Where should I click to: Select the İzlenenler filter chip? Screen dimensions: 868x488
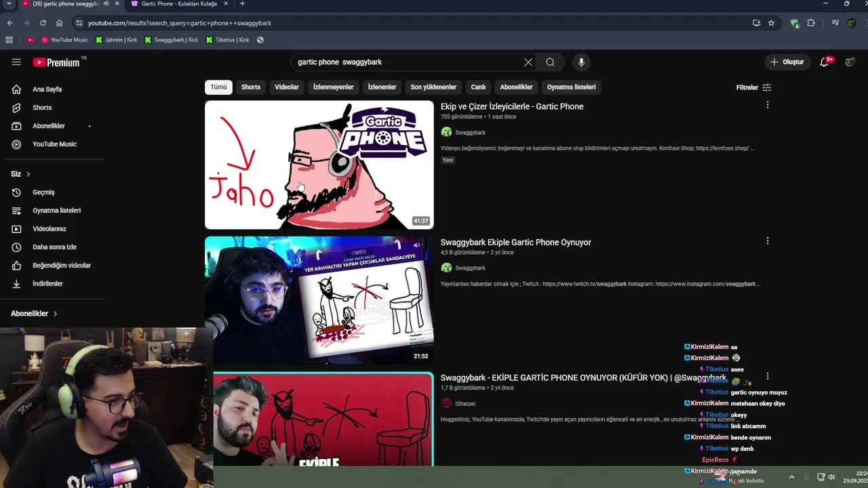[x=382, y=87]
